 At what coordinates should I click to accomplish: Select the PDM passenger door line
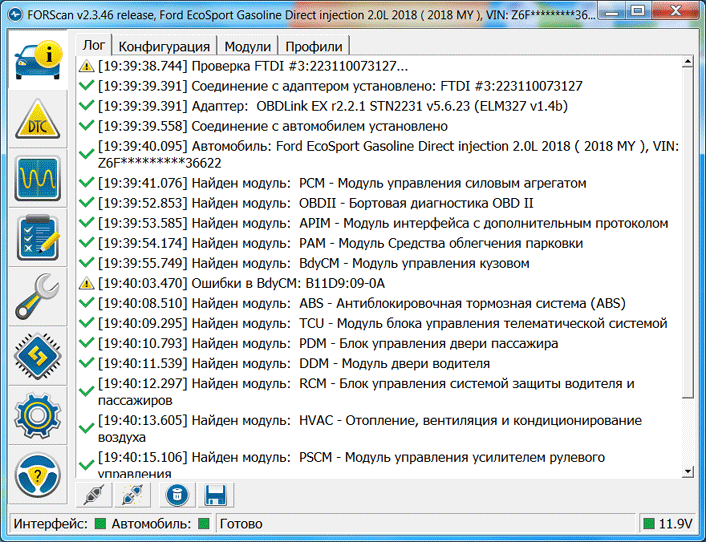pos(328,343)
